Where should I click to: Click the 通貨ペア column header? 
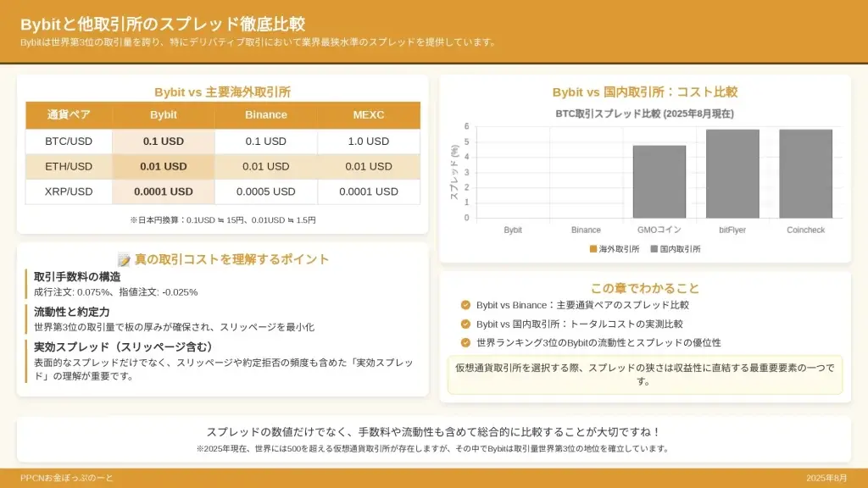pyautogui.click(x=69, y=115)
